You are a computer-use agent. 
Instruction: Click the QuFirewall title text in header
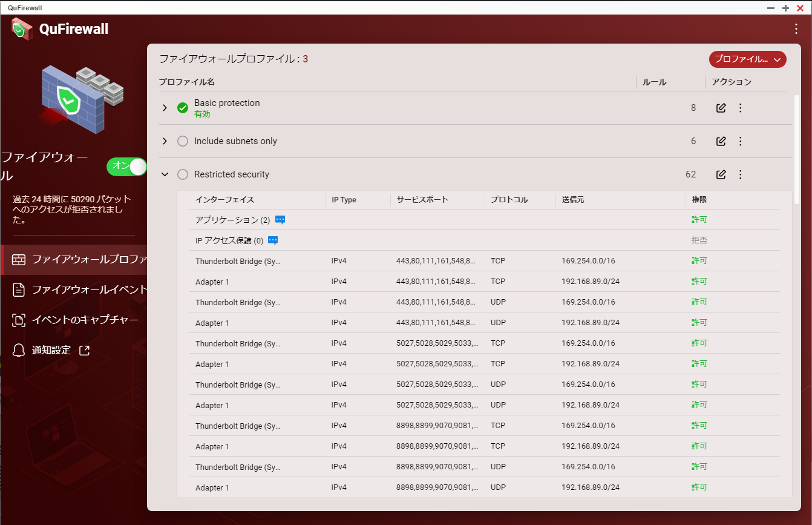pos(74,28)
